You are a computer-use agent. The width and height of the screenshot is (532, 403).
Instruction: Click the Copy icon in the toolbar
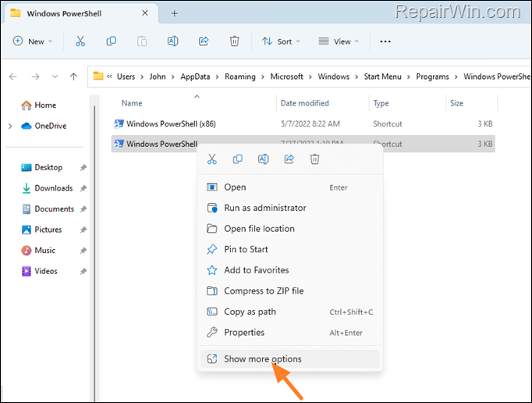point(111,41)
